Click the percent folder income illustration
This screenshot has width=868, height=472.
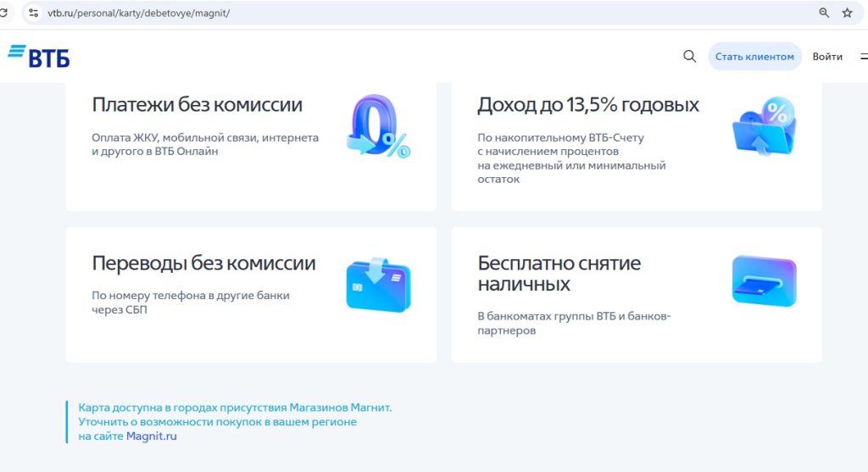point(764,126)
